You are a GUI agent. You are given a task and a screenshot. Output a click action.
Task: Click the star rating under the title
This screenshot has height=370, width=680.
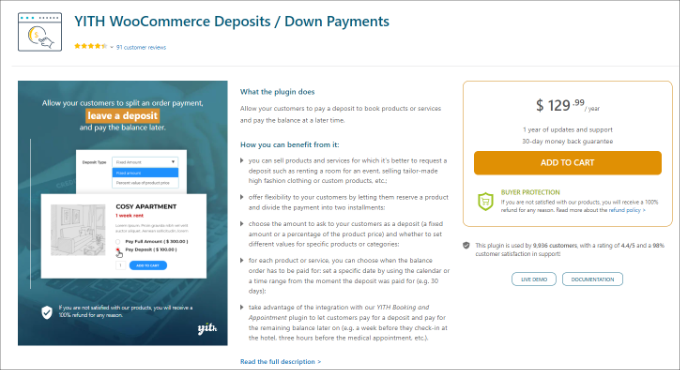point(90,46)
